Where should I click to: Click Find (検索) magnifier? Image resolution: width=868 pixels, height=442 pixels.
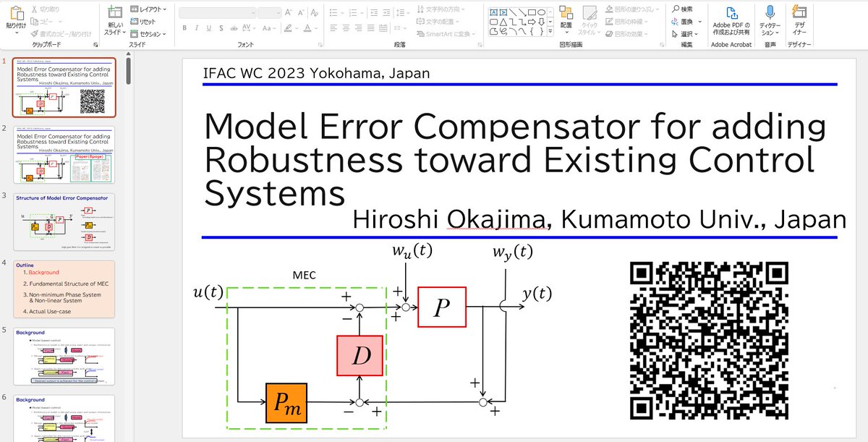tap(682, 9)
